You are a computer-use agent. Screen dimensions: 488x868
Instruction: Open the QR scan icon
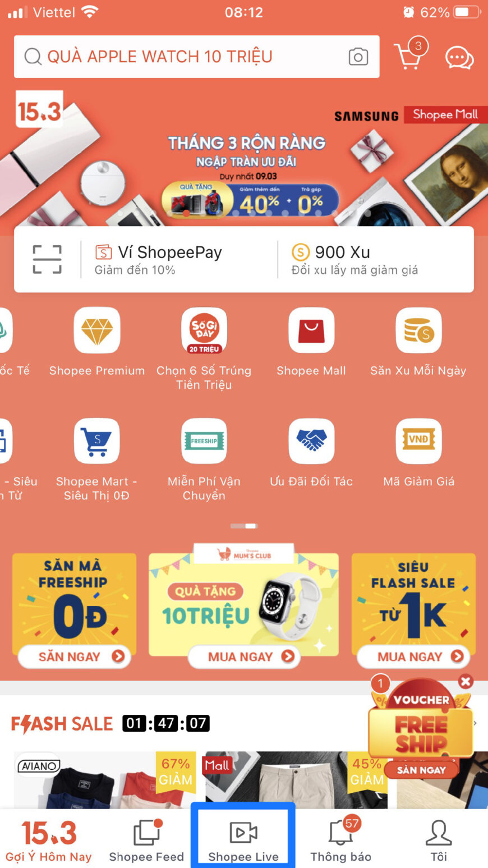coord(47,259)
